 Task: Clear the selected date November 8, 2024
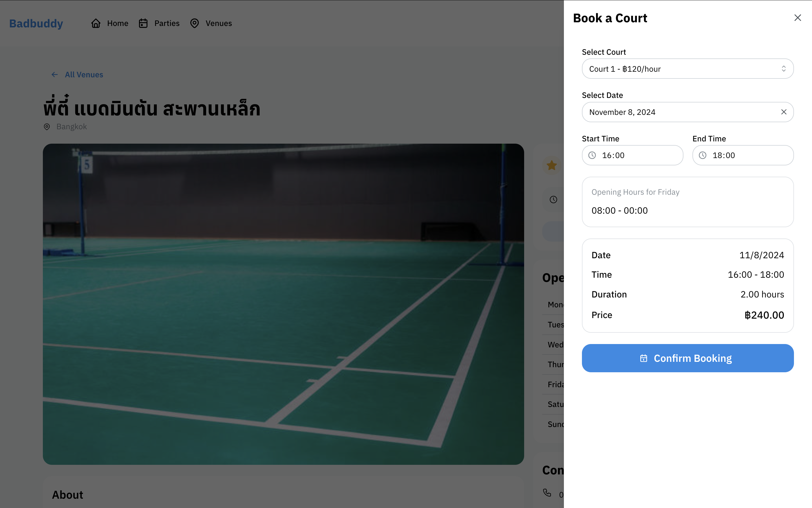[x=784, y=112]
